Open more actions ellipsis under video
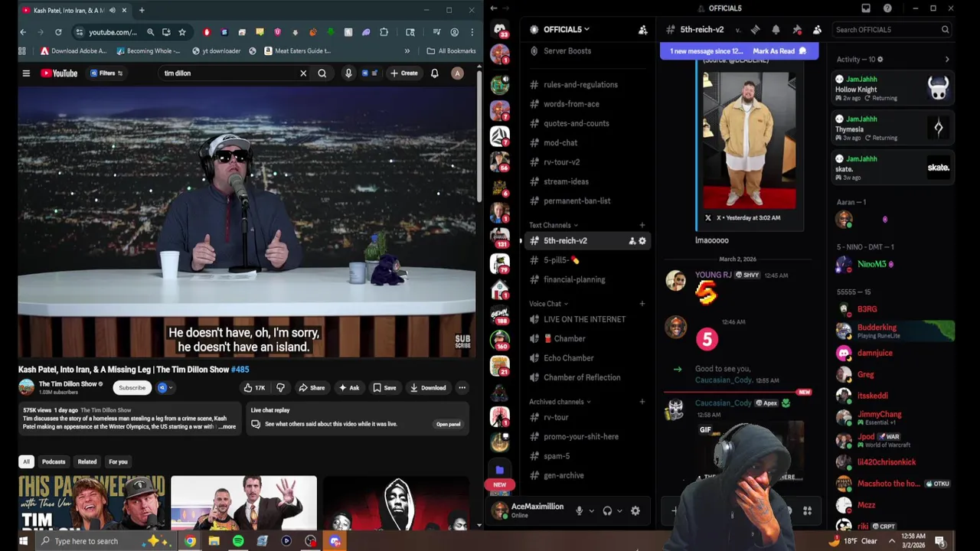980x551 pixels. pyautogui.click(x=462, y=388)
